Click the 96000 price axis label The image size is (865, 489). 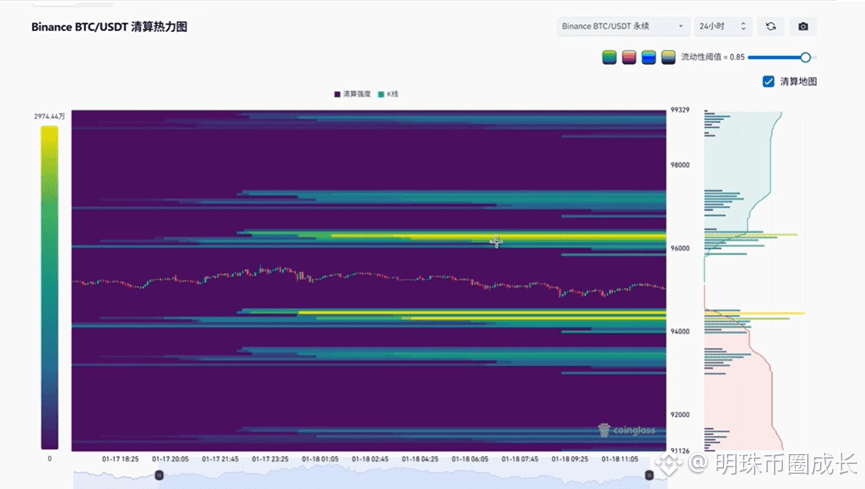coord(680,248)
